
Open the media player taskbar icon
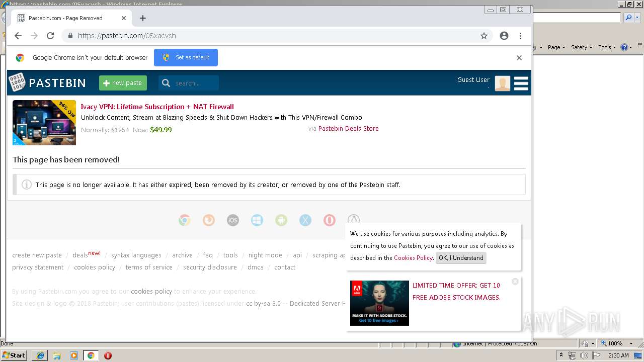coord(74,355)
